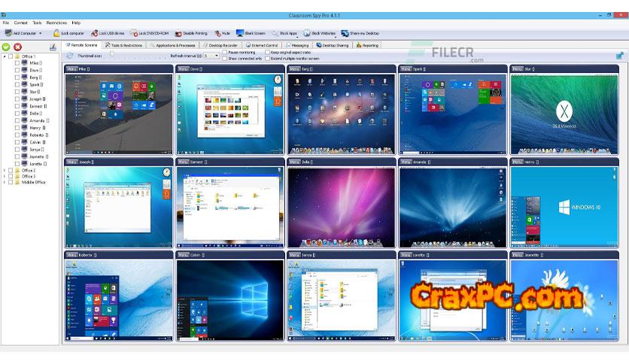Click the Lock computer toolbar icon
Viewport: 629px width, 364px height.
click(56, 33)
